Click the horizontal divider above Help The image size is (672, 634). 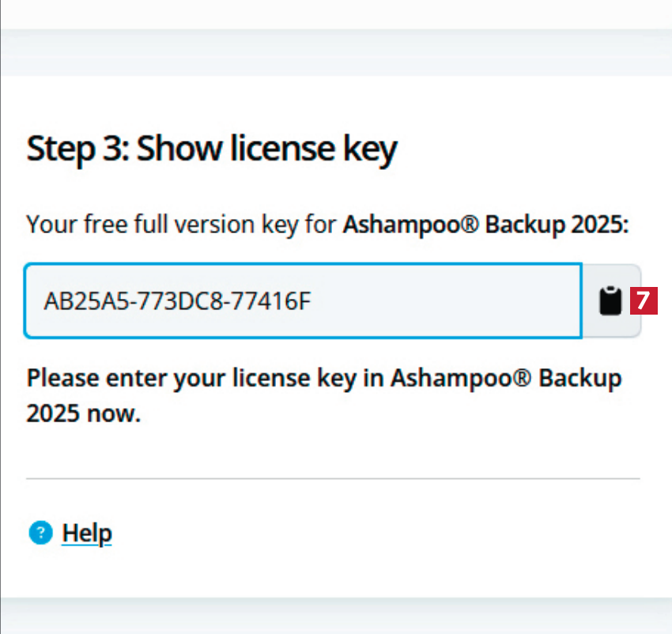pos(332,478)
